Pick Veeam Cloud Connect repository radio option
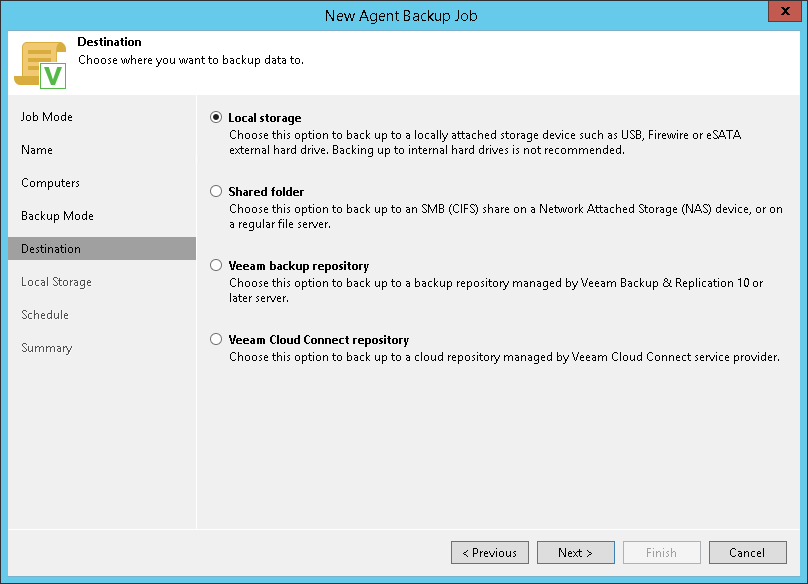 pyautogui.click(x=216, y=340)
